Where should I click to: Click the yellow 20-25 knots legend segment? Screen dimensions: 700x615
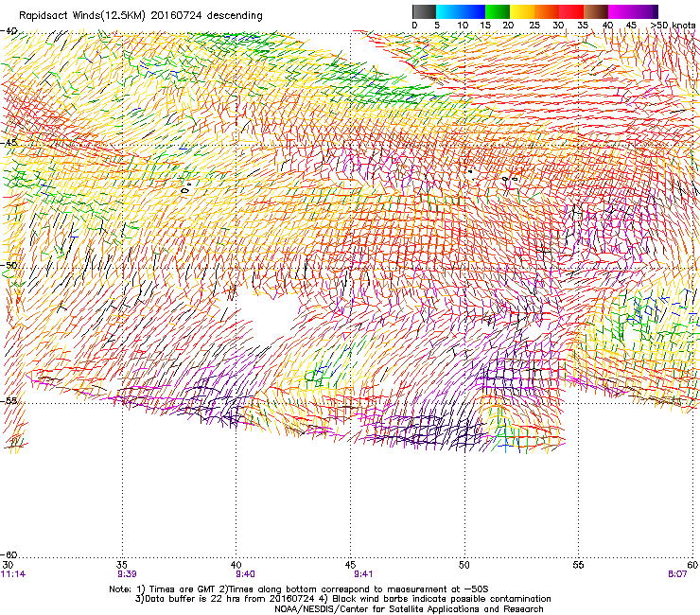(522, 11)
